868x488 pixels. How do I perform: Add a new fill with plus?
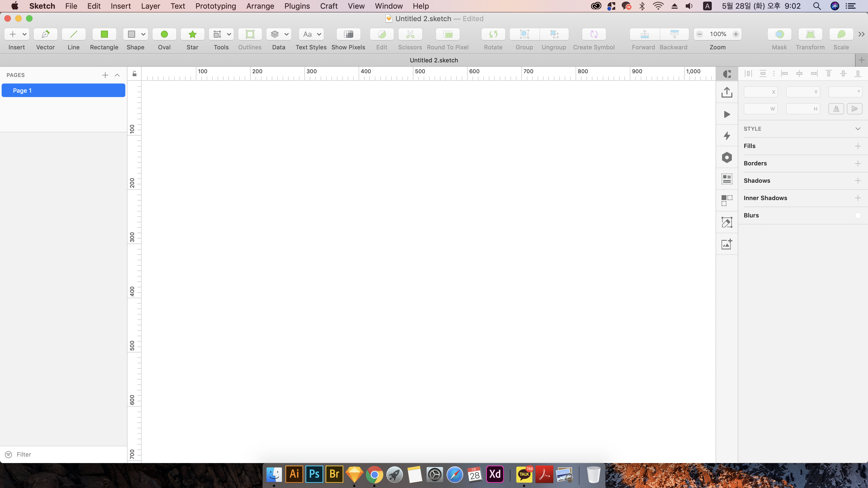pos(857,146)
